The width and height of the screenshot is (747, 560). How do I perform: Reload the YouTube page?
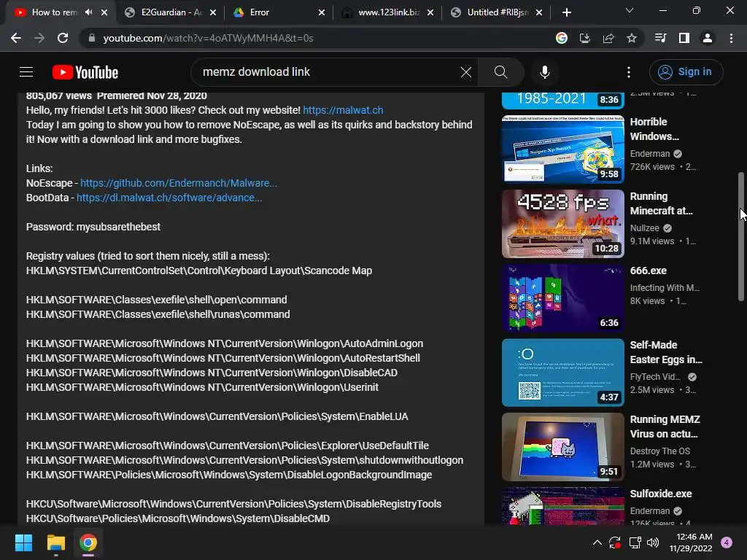pyautogui.click(x=63, y=38)
